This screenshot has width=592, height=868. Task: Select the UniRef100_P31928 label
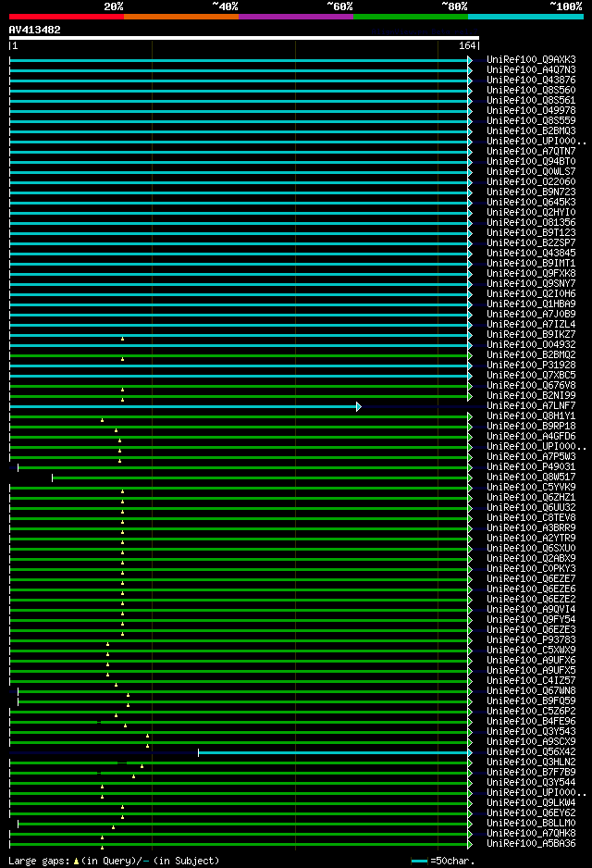pos(531,365)
